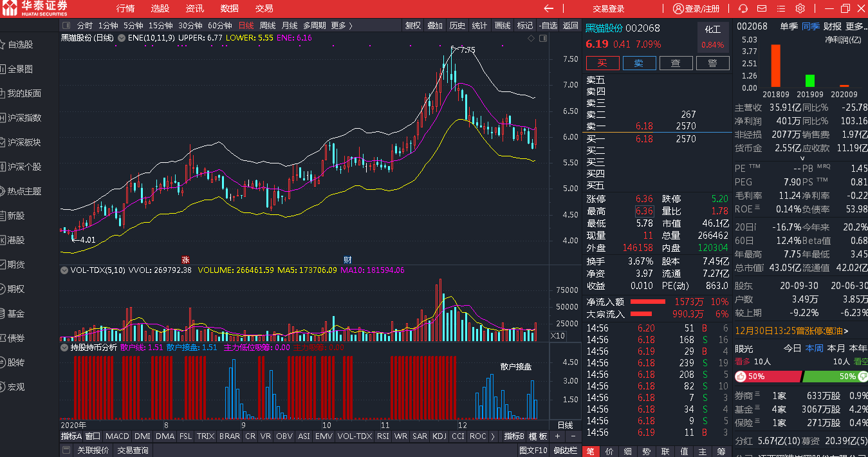868x457 pixels.
Task: Expand the chevron below 货币金 row
Action: 802,158
